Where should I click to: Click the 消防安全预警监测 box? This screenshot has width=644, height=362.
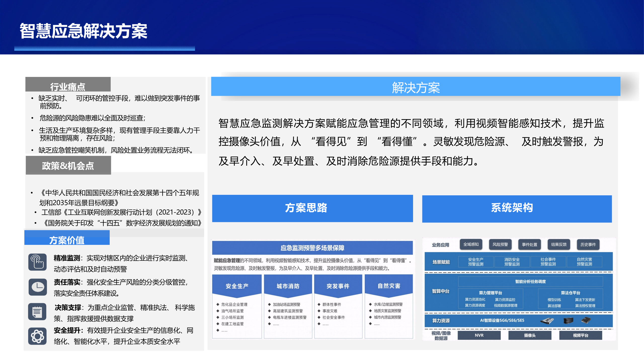(512, 262)
